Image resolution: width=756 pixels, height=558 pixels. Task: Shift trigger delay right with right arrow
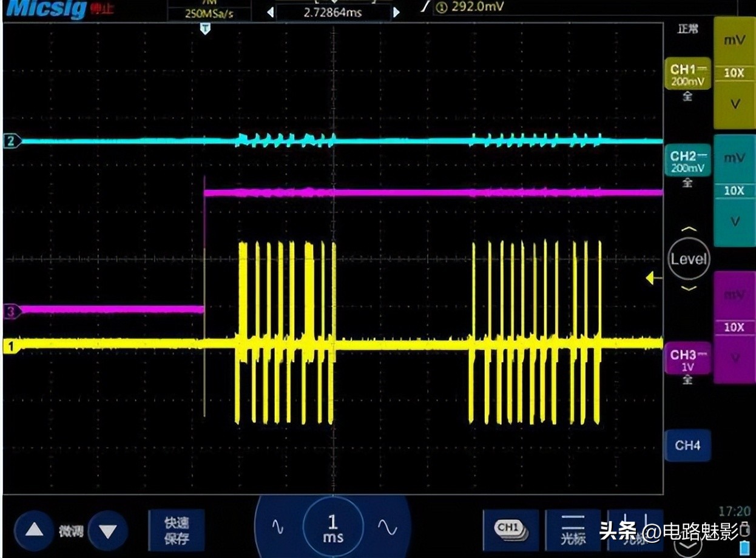(x=396, y=12)
